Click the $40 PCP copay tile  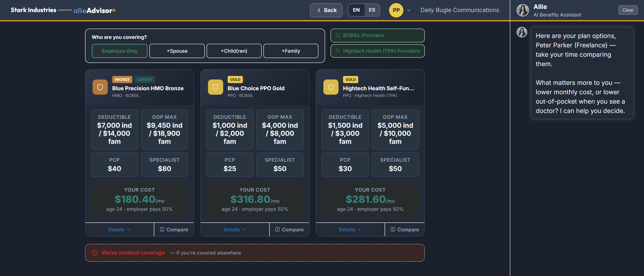[x=114, y=165]
